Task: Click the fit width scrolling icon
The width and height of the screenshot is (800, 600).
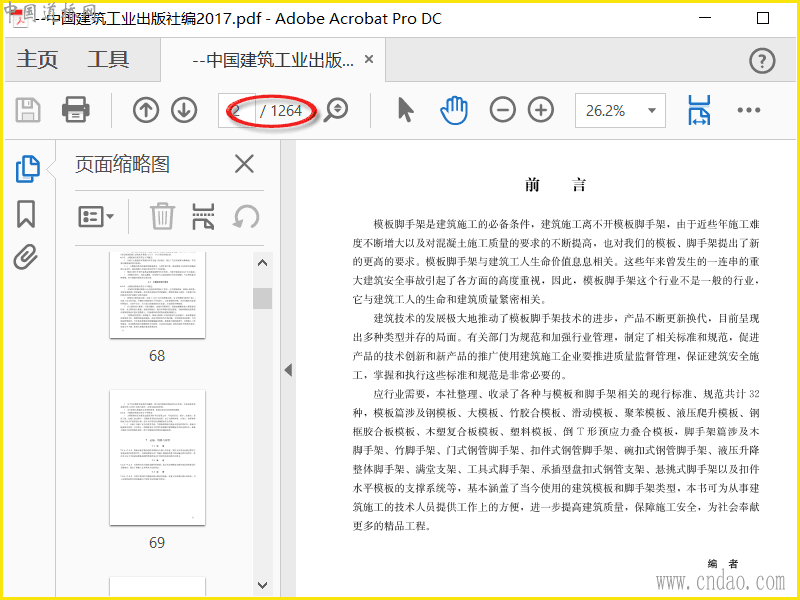Action: point(699,110)
